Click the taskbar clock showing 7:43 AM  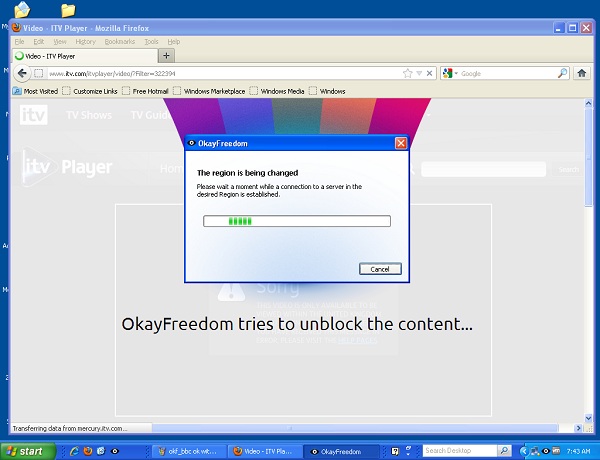pos(578,451)
